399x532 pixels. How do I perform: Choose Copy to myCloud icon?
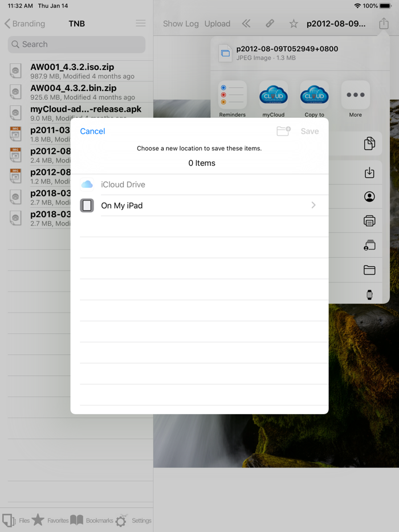pyautogui.click(x=314, y=96)
